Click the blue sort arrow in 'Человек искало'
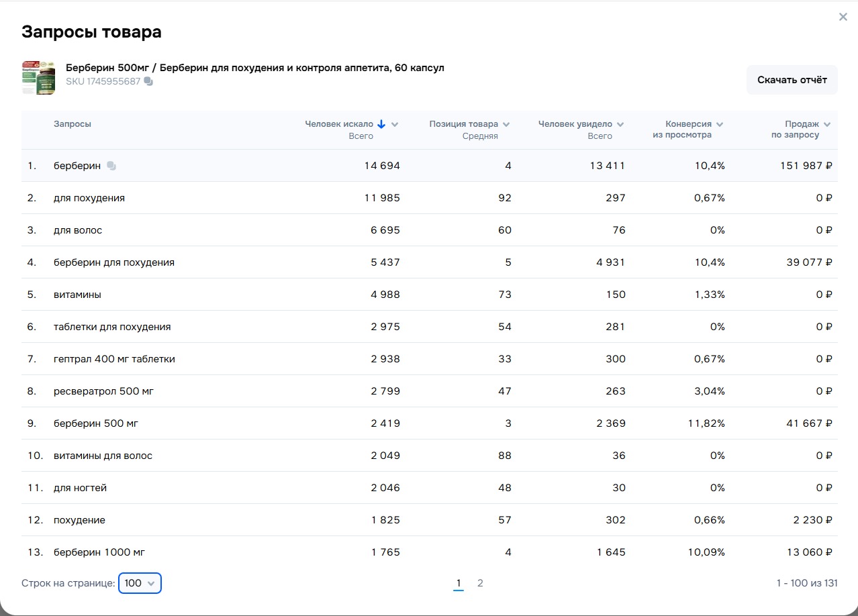This screenshot has height=616, width=858. pos(381,124)
